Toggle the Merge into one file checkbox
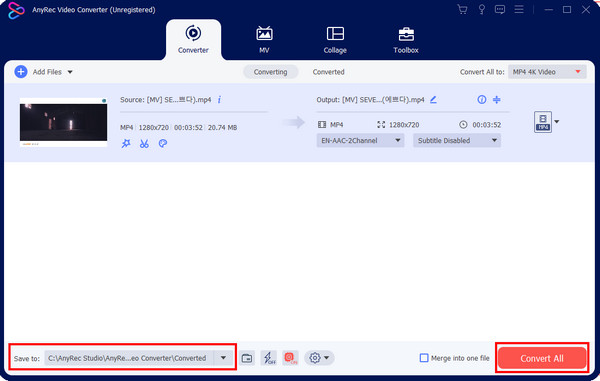600x381 pixels. pyautogui.click(x=424, y=358)
